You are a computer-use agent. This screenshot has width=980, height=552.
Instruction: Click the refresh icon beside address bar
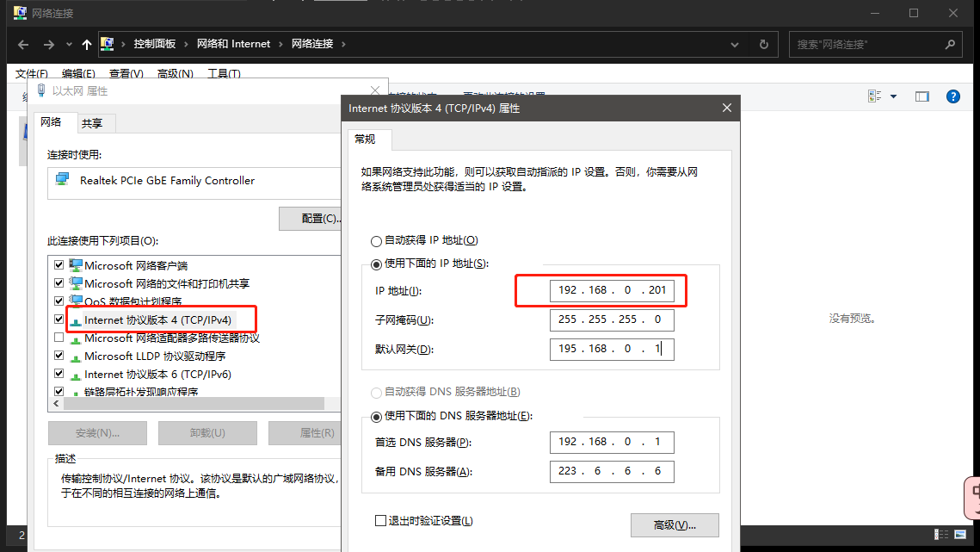[762, 44]
